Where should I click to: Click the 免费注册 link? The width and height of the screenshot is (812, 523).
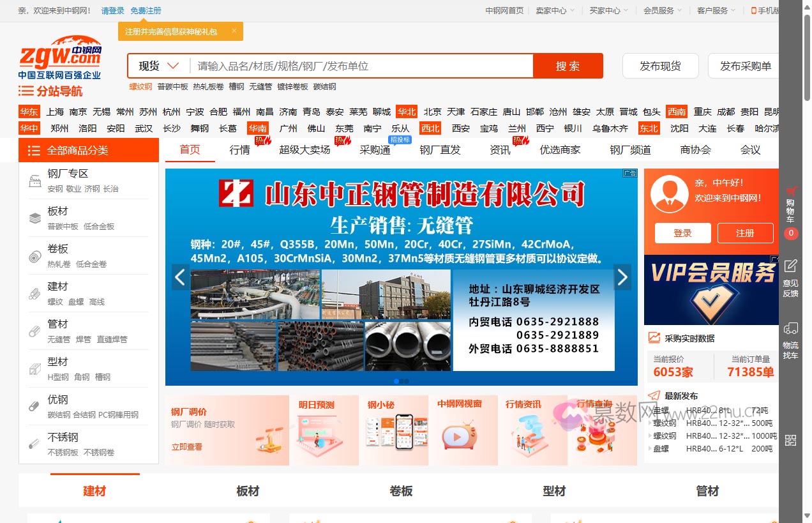pos(146,11)
